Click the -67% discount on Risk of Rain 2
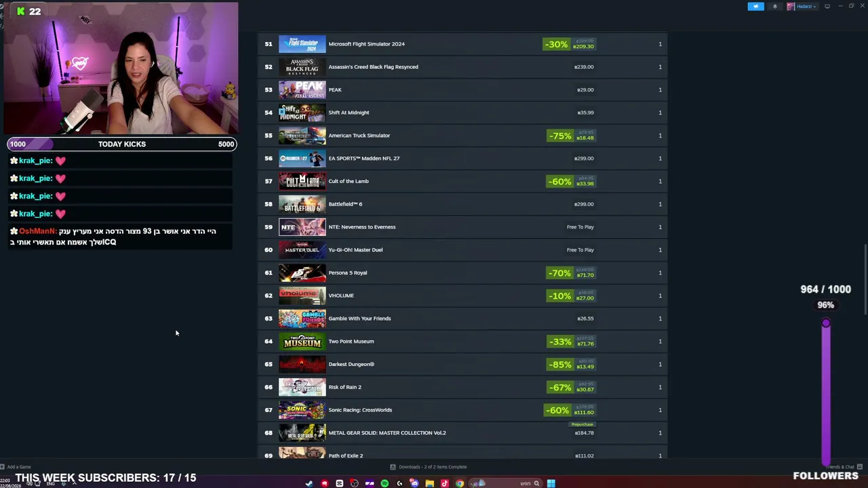868x488 pixels. click(x=559, y=387)
